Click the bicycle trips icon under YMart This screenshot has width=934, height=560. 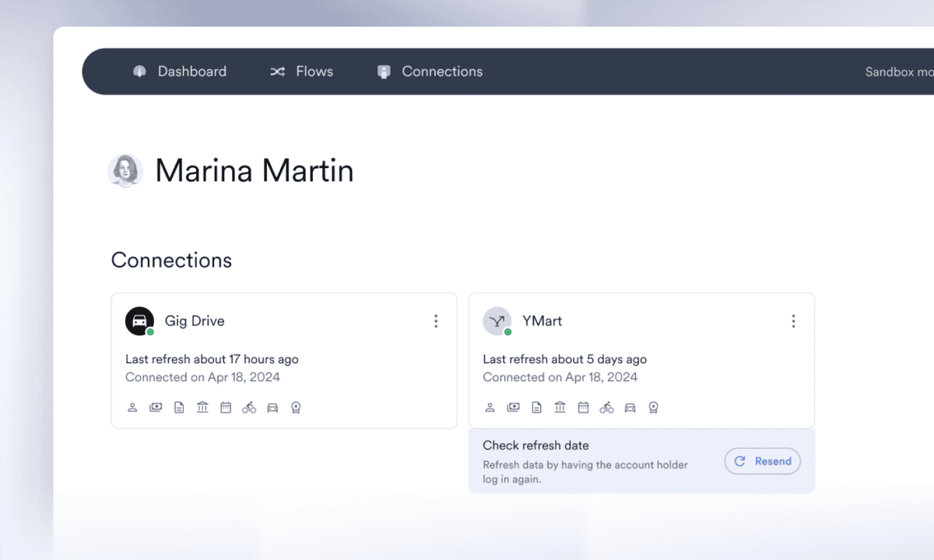click(x=606, y=407)
